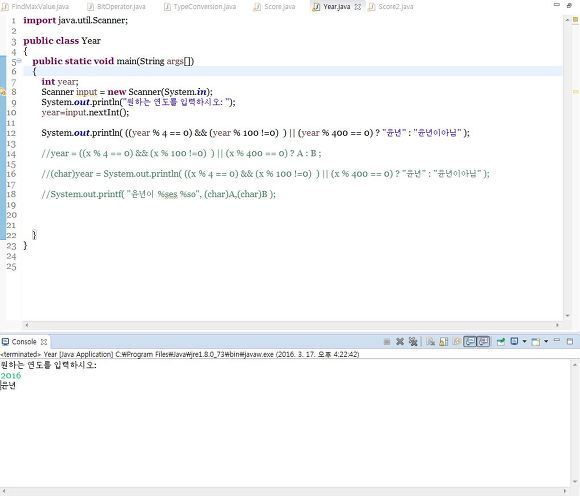Viewport: 580px width, 496px height.
Task: Toggle show console when standard out changes
Action: 470,342
